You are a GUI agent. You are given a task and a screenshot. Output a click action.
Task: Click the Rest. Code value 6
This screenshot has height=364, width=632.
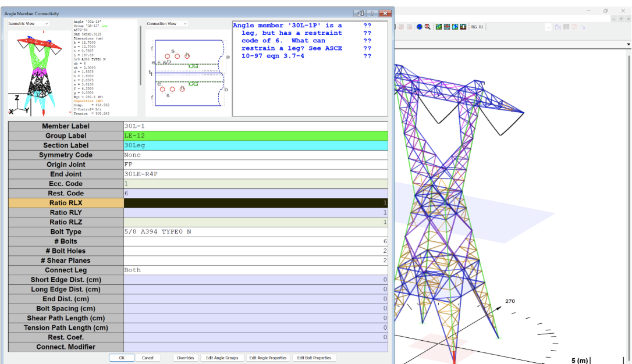click(x=255, y=193)
